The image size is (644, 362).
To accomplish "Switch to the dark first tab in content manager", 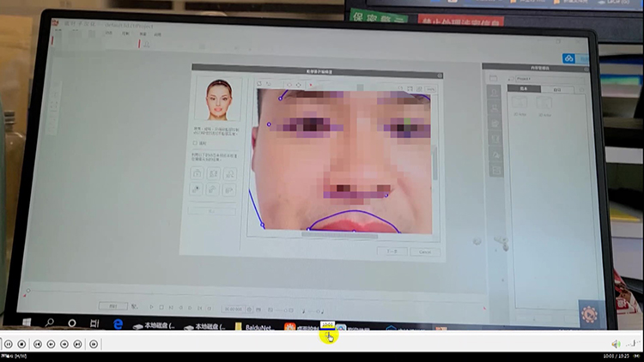I will click(524, 88).
